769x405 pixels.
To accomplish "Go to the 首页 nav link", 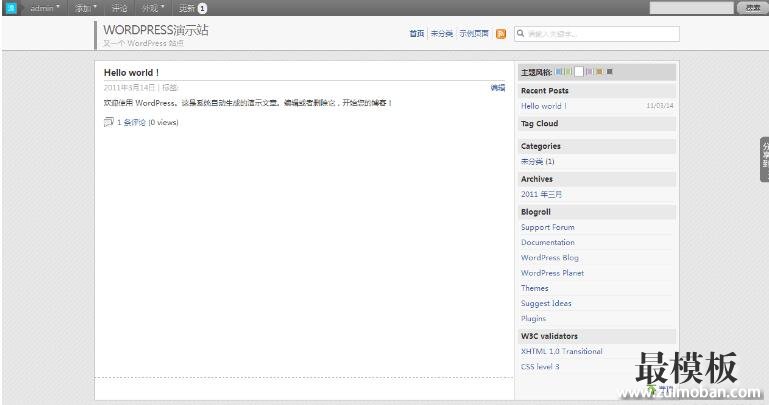I will tap(417, 33).
